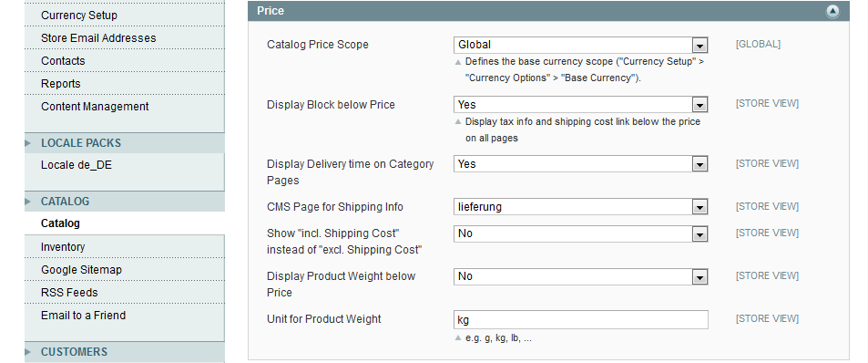
Task: Open Email to a Friend settings
Action: point(83,316)
